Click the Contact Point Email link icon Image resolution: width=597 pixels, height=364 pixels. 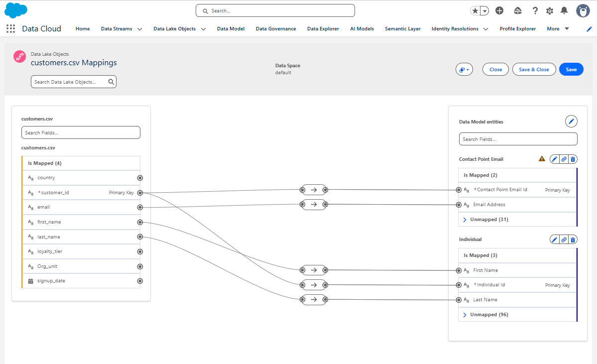[x=564, y=159]
